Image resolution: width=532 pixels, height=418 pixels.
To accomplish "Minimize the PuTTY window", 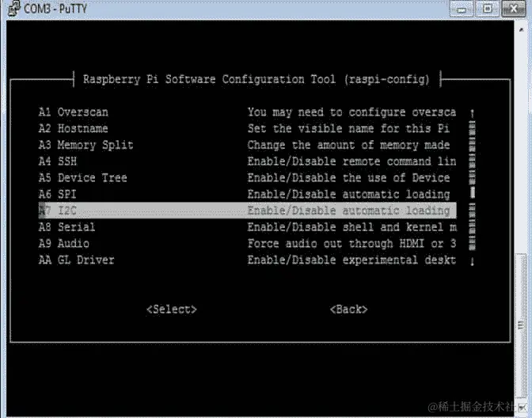I will point(461,9).
